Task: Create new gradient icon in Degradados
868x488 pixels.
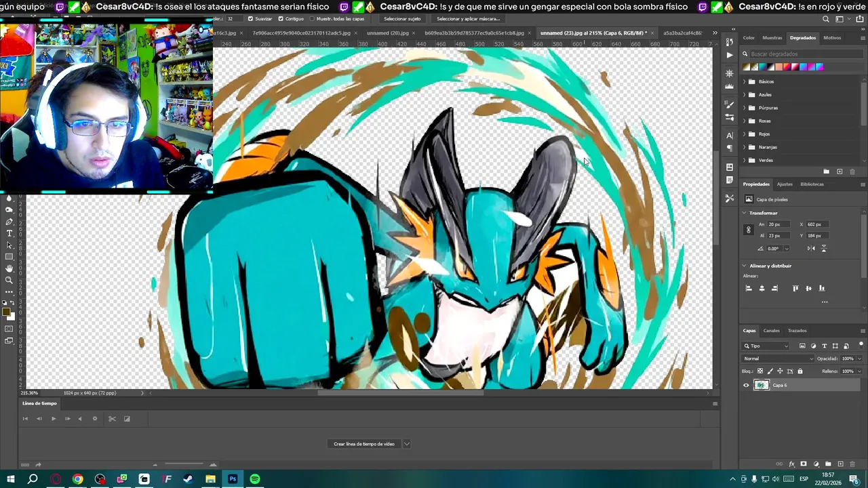Action: tap(840, 171)
